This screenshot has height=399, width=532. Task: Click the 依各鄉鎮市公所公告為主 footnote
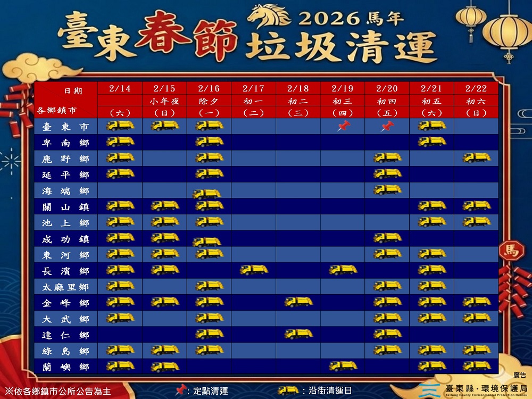57,392
